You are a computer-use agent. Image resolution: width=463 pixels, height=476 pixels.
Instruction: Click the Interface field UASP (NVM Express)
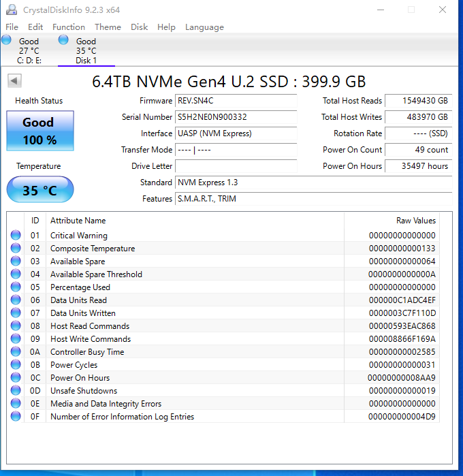[x=236, y=133]
